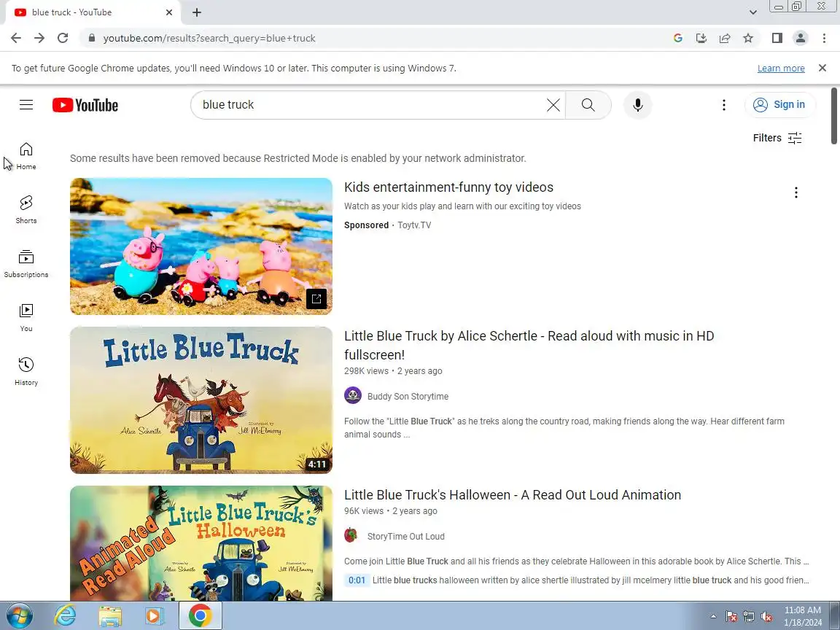Open StoryTime Out Loud channel avatar
This screenshot has width=840, height=630.
pyautogui.click(x=351, y=536)
